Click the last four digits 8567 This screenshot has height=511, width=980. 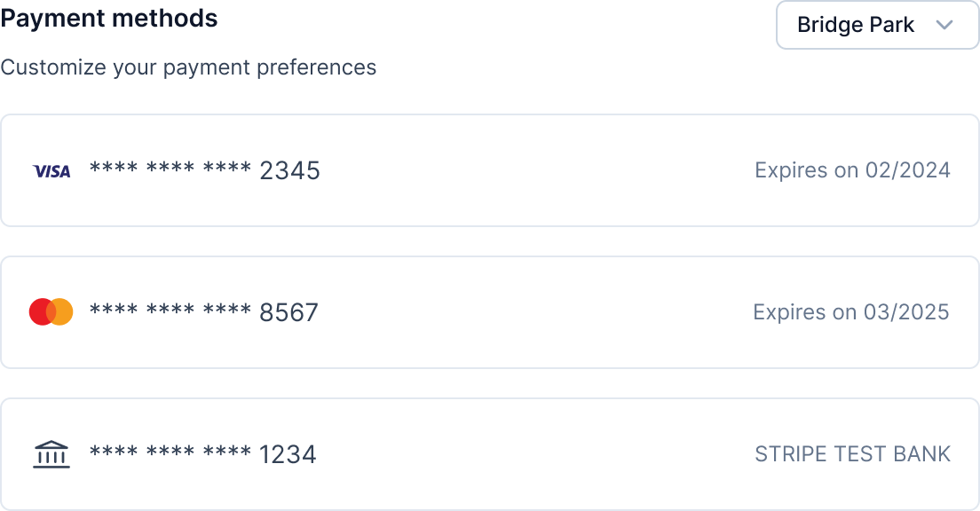tap(288, 312)
